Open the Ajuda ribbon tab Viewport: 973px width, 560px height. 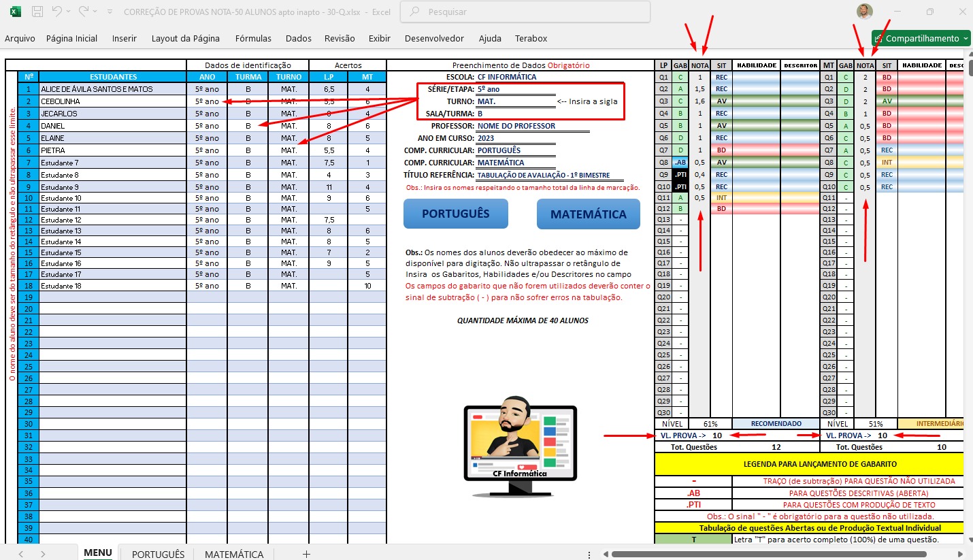490,39
